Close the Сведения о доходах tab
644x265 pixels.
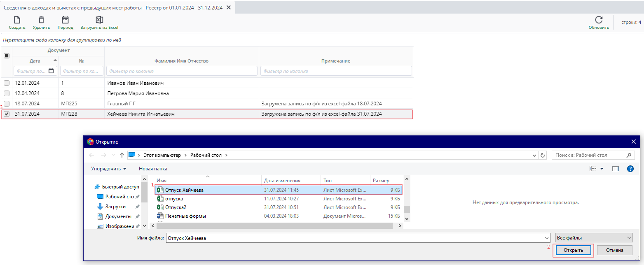click(x=229, y=7)
